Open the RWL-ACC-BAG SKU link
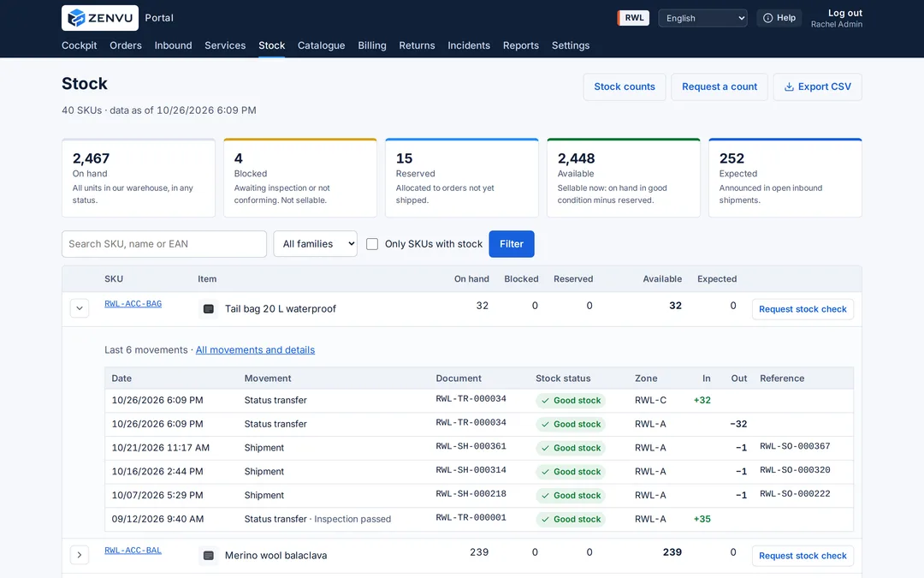The image size is (924, 578). click(133, 304)
